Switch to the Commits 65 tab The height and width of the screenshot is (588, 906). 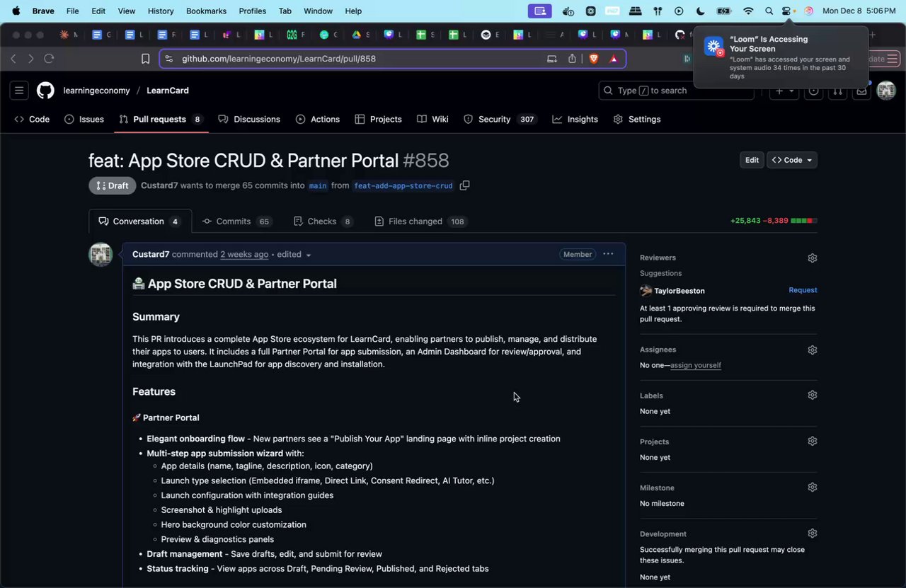[237, 221]
